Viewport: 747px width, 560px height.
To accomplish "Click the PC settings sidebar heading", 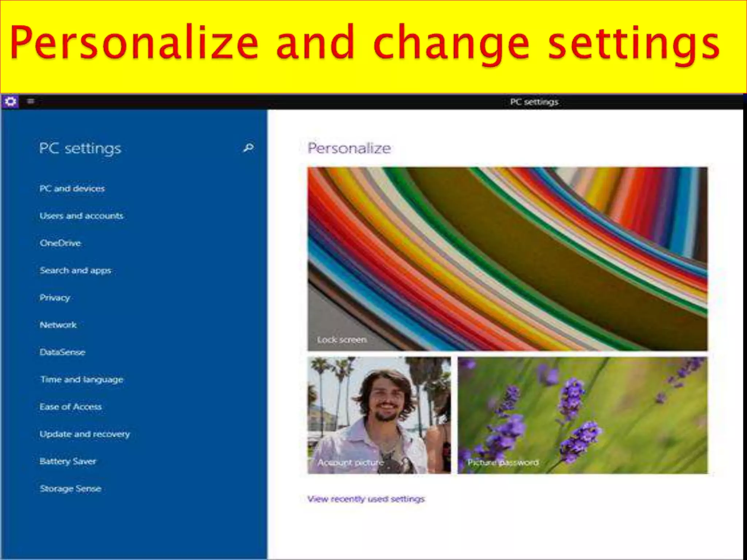I will (x=80, y=148).
